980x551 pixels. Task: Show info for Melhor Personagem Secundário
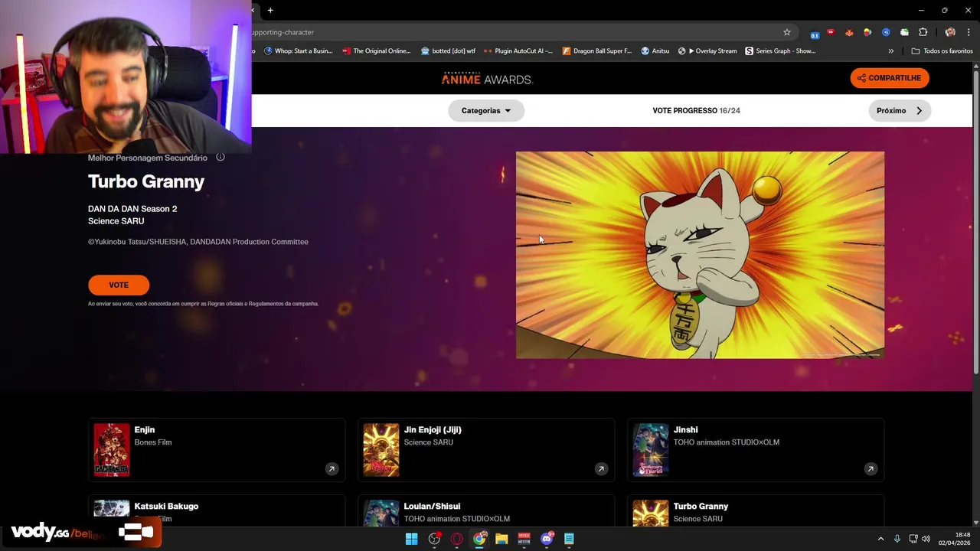click(x=220, y=158)
